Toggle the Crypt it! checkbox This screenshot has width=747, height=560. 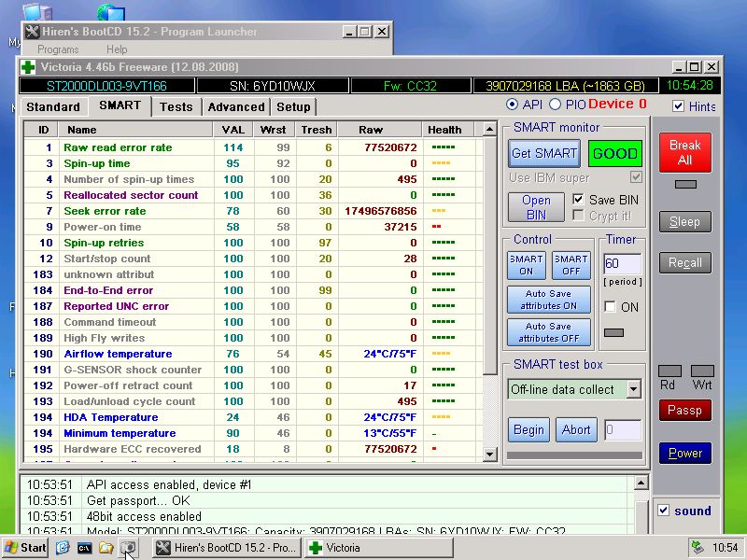pos(578,216)
